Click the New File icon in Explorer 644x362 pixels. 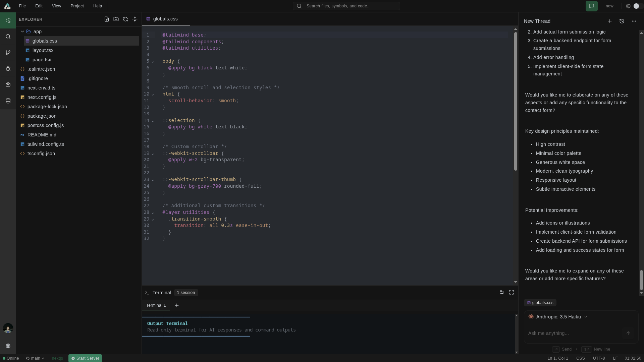point(107,19)
